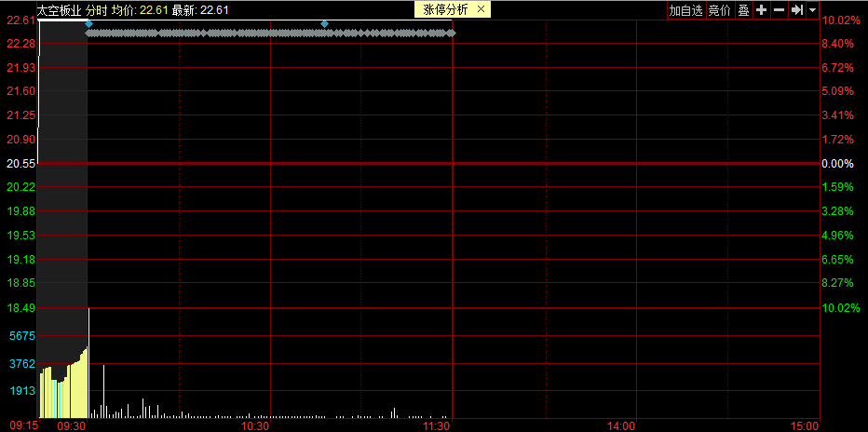Image resolution: width=868 pixels, height=432 pixels.
Task: Click the 最新: 22.61 value
Action: [200, 10]
